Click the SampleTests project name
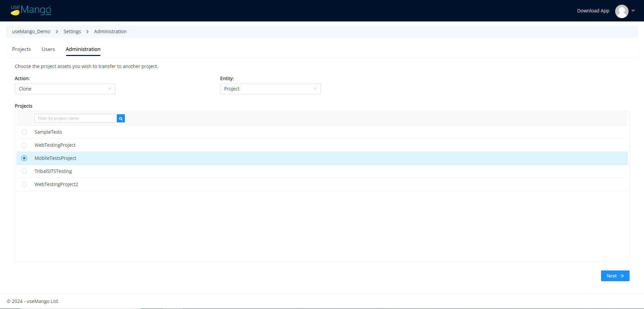 48,132
